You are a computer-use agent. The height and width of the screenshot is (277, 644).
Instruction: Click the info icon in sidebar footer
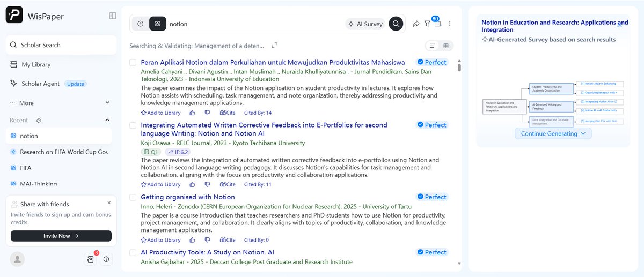pos(106,259)
